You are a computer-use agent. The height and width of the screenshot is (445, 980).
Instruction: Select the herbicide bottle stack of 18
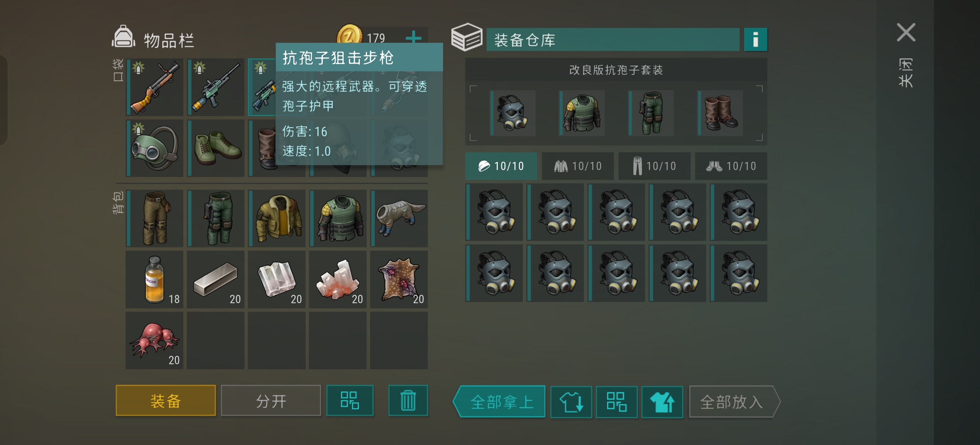154,280
